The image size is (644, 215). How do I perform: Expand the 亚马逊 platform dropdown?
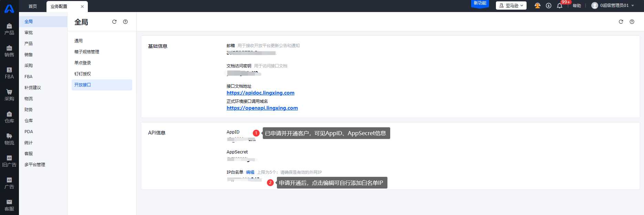tap(511, 6)
